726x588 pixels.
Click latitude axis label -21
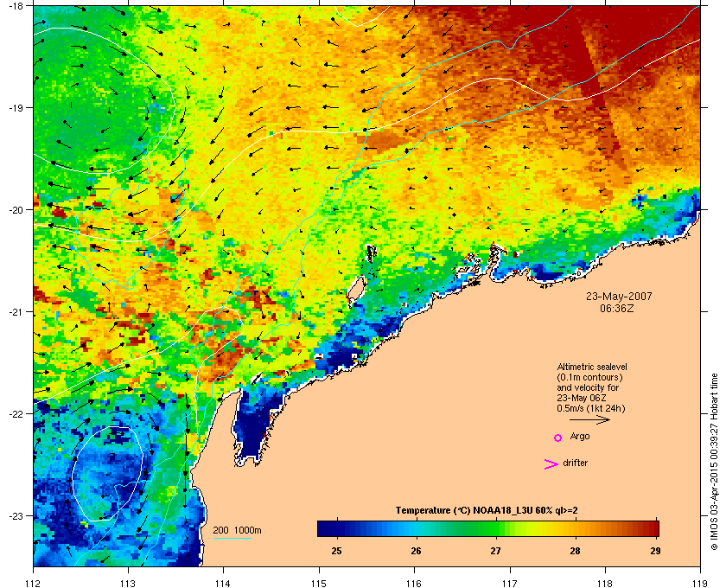[x=16, y=312]
